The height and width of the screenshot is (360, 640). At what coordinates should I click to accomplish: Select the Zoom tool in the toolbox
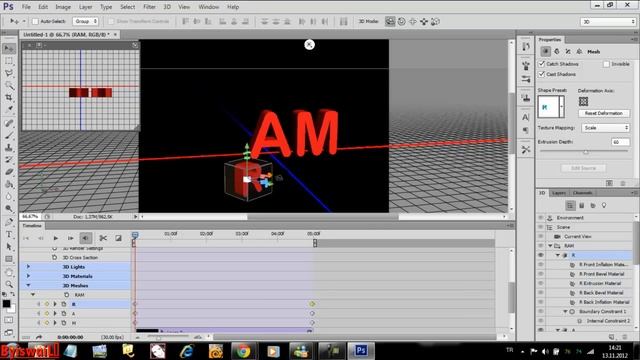coord(9,284)
